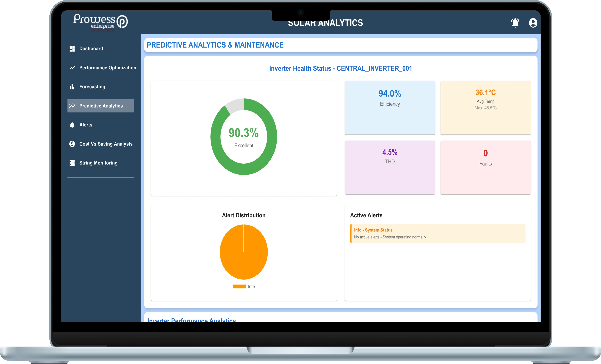
Task: Click the 0 Faults card
Action: [x=485, y=167]
